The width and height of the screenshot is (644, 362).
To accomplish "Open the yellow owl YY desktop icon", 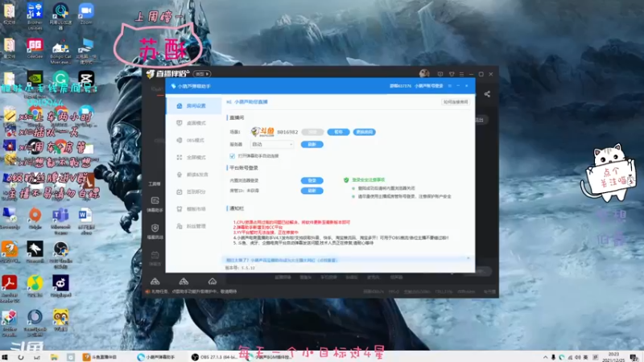I will coord(60,319).
